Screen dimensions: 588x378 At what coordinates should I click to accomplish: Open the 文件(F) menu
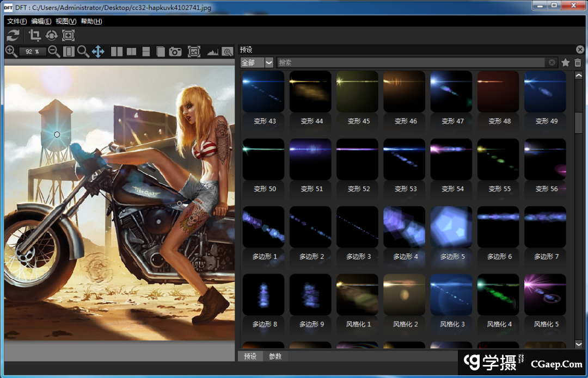(17, 21)
